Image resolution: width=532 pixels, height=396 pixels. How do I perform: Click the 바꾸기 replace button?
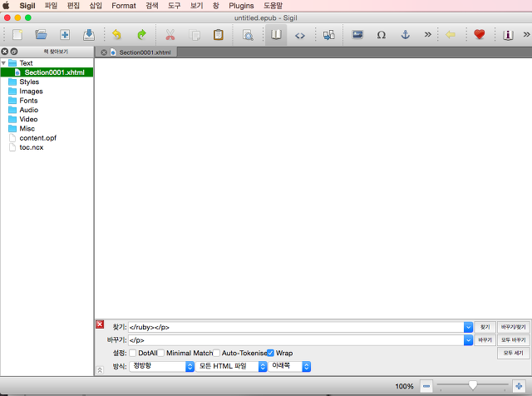(485, 340)
